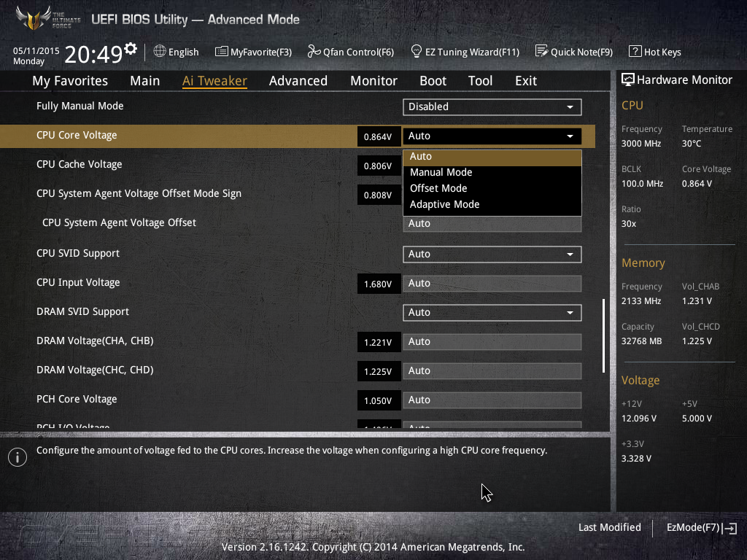747x560 pixels.
Task: Click the 0.806V cache voltage reading
Action: tap(379, 166)
